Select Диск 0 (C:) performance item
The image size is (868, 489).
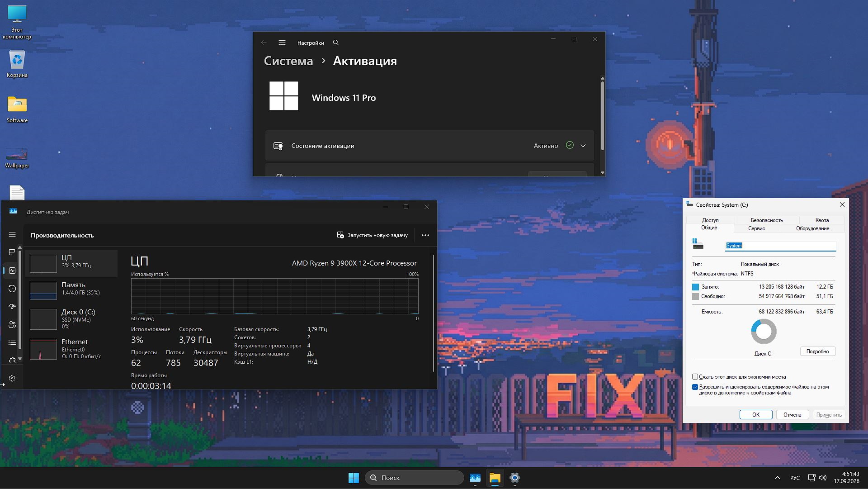[x=71, y=319]
